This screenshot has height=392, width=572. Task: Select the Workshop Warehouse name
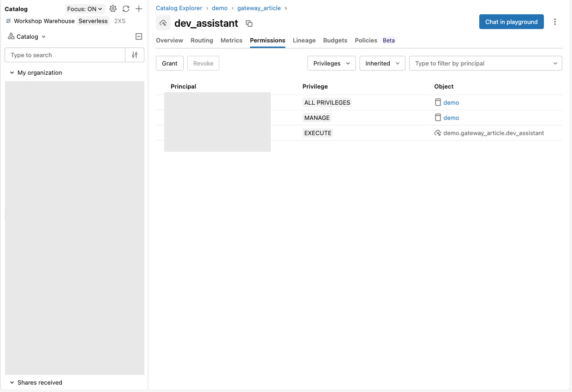coord(44,21)
